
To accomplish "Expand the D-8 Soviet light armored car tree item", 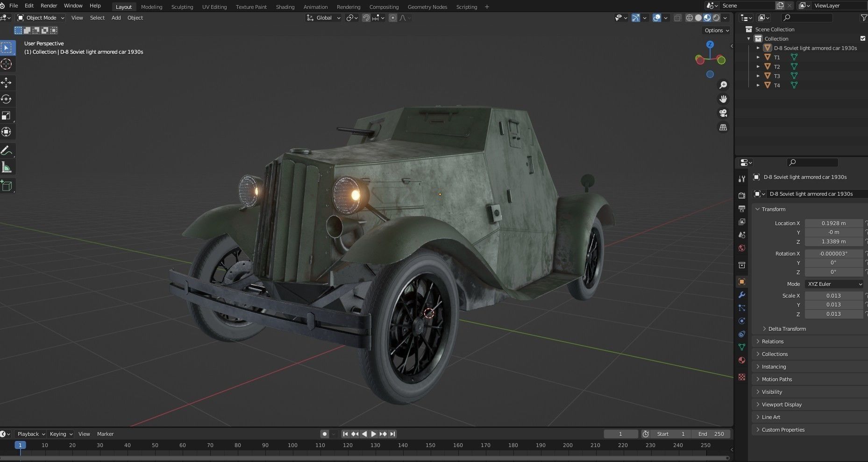I will point(758,48).
